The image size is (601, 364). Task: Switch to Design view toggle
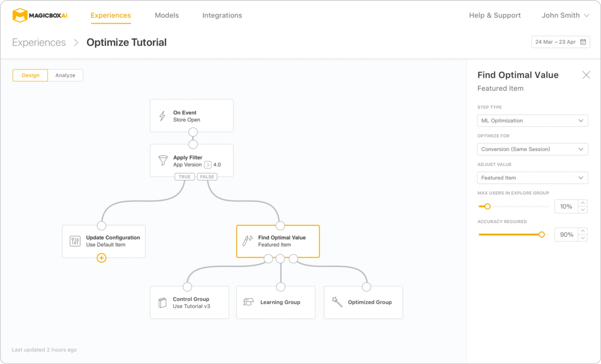[30, 75]
